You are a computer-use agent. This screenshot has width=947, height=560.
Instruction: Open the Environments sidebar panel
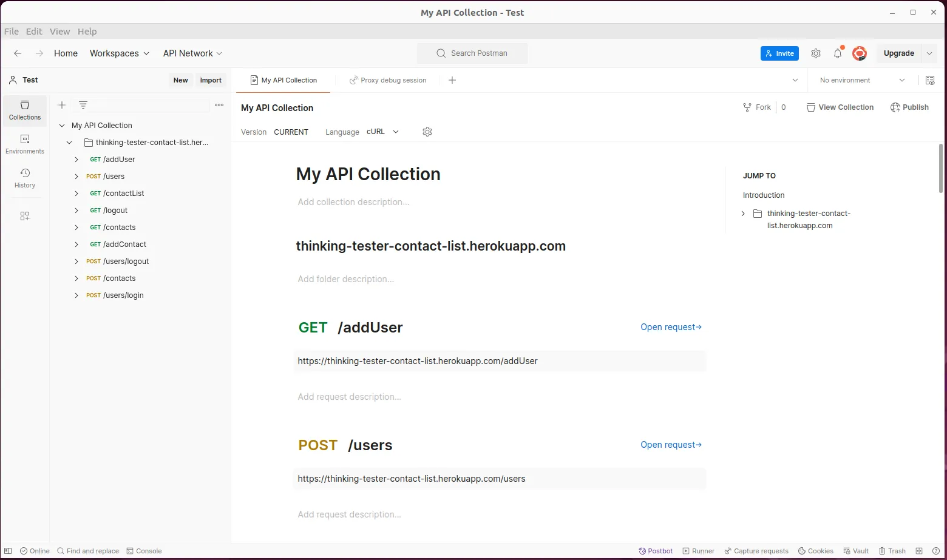25,144
